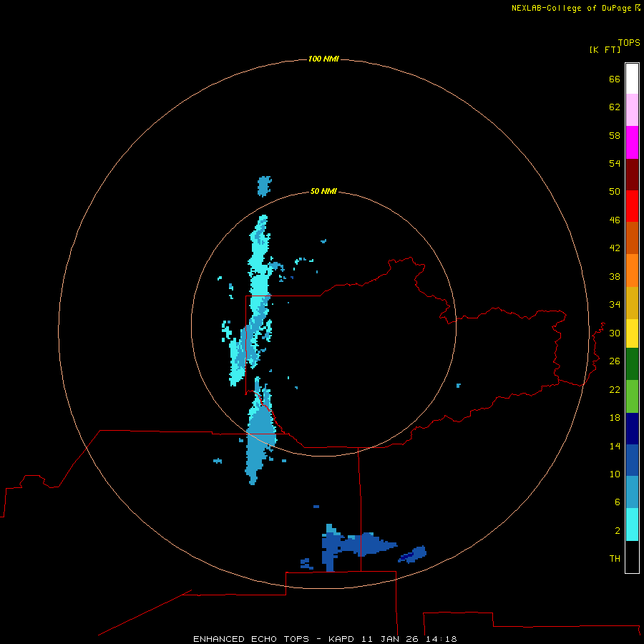Click the 14:18 timestamp
The image size is (644, 644).
pos(441,639)
